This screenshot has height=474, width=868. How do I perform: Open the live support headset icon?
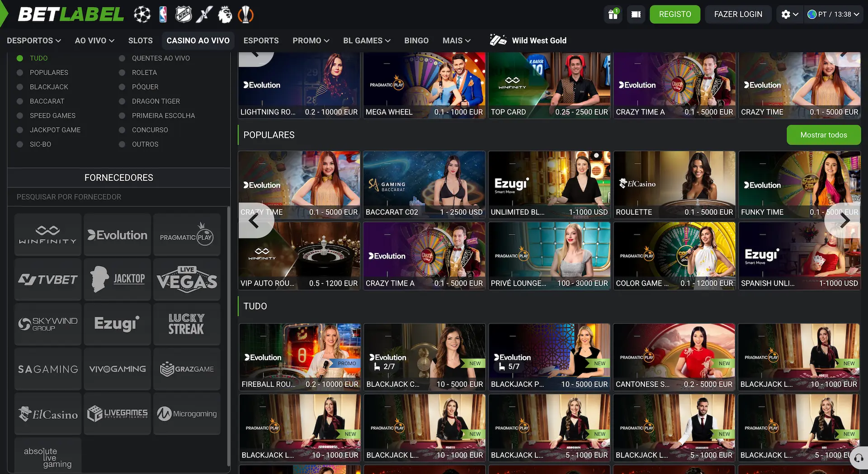point(859,458)
